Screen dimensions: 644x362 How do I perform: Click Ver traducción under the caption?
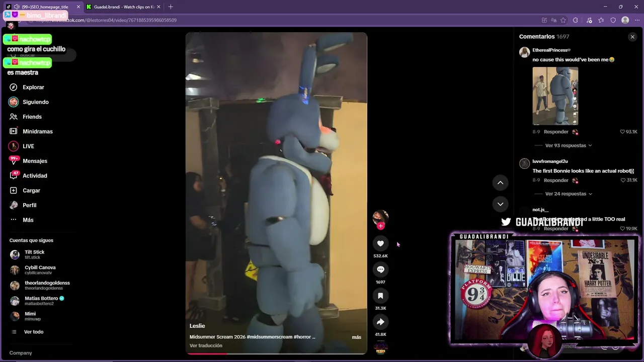[x=206, y=345]
